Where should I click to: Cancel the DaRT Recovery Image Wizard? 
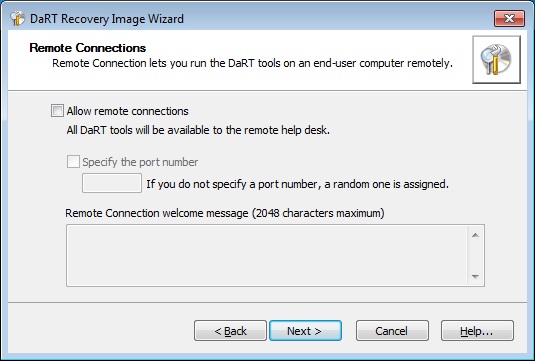392,331
